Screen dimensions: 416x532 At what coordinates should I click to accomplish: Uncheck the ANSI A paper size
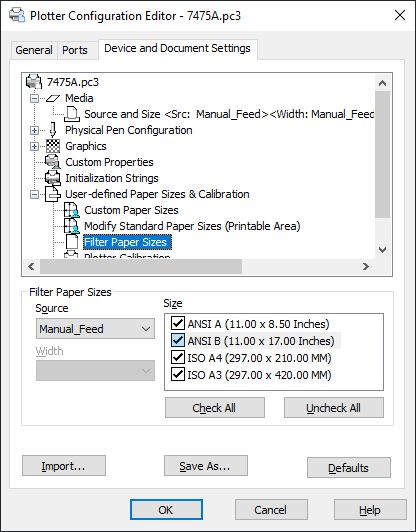pos(178,324)
